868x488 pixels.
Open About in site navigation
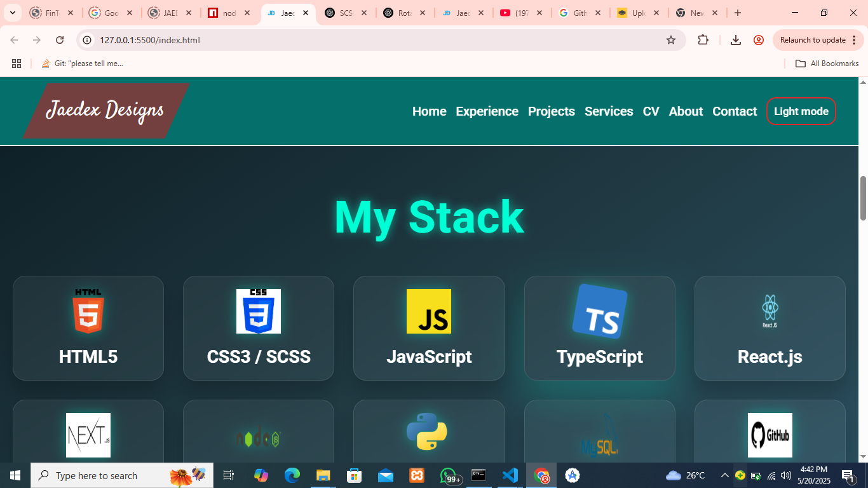(x=686, y=111)
